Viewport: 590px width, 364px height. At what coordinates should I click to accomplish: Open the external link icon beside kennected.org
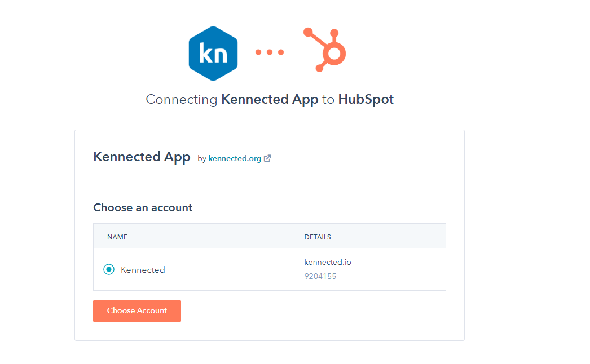(x=267, y=158)
